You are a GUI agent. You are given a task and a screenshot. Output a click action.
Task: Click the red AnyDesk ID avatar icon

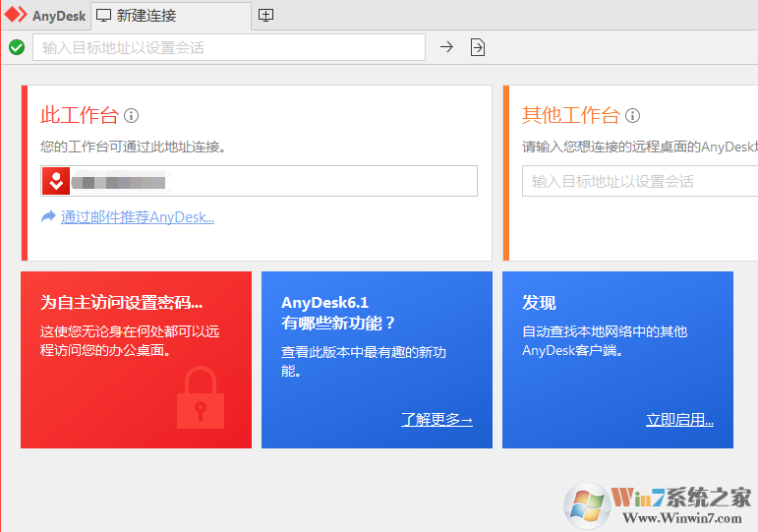click(56, 181)
